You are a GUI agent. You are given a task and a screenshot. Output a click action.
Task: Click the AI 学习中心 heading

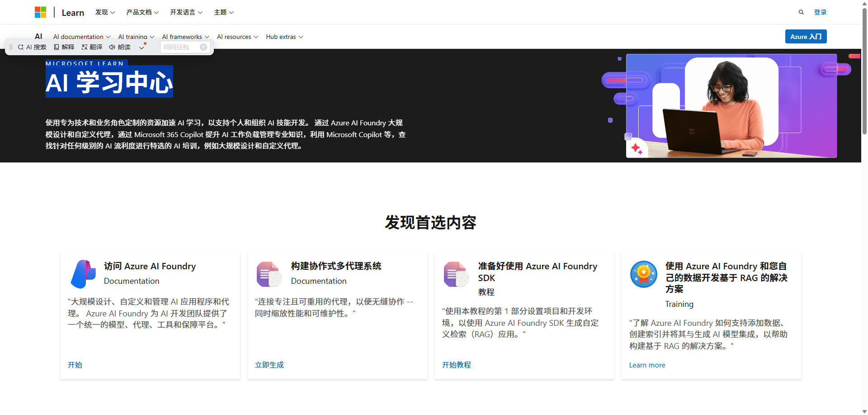109,82
